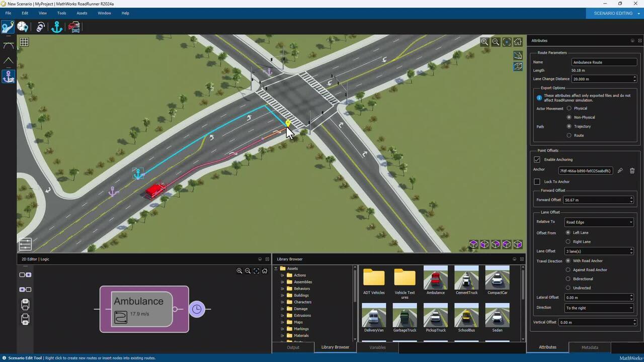Add action before phase in logic editor

[x=25, y=290]
